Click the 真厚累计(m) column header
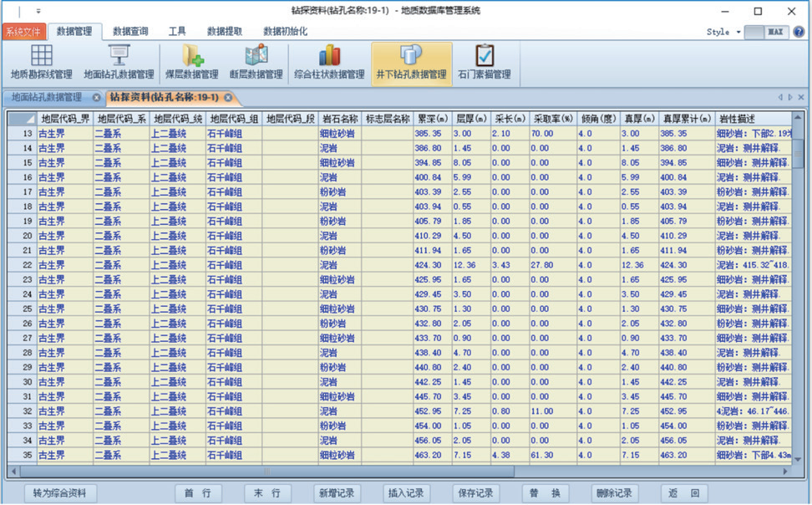Image resolution: width=812 pixels, height=505 pixels. (x=688, y=119)
